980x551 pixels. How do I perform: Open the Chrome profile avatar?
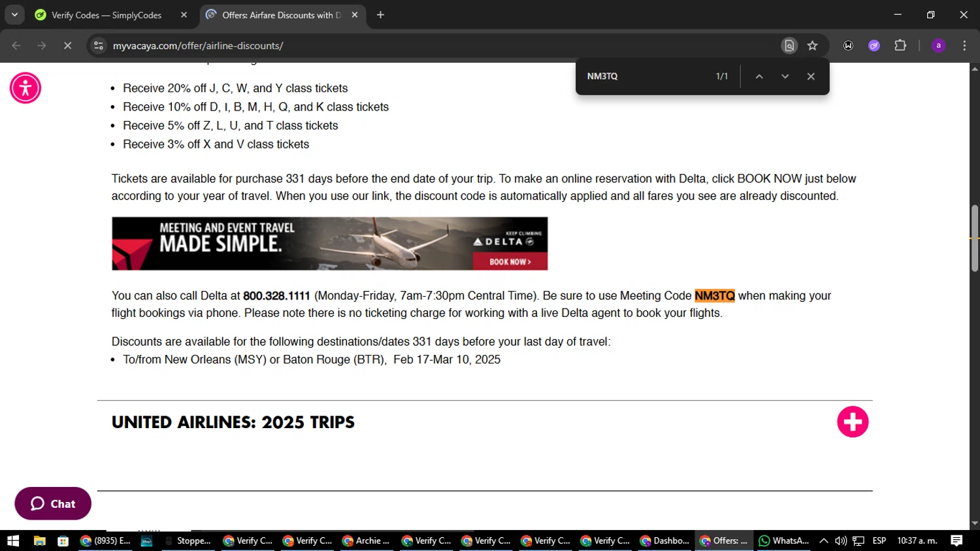pyautogui.click(x=938, y=46)
